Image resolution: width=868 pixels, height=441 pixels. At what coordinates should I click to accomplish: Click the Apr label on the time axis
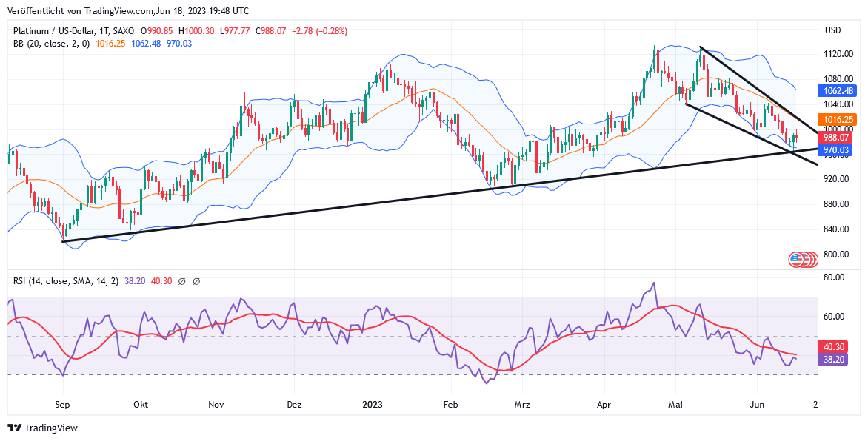point(604,405)
